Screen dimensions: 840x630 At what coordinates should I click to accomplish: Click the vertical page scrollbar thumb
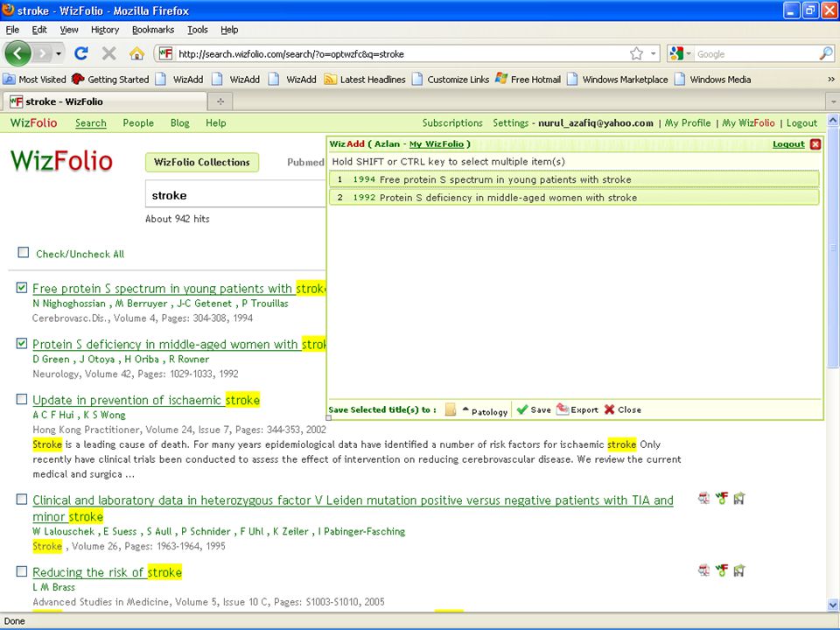833,248
